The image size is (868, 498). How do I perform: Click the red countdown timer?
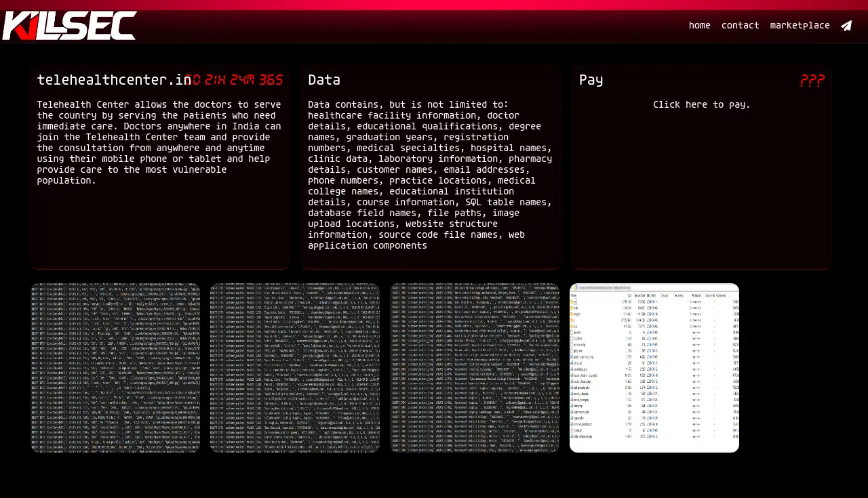(x=234, y=81)
